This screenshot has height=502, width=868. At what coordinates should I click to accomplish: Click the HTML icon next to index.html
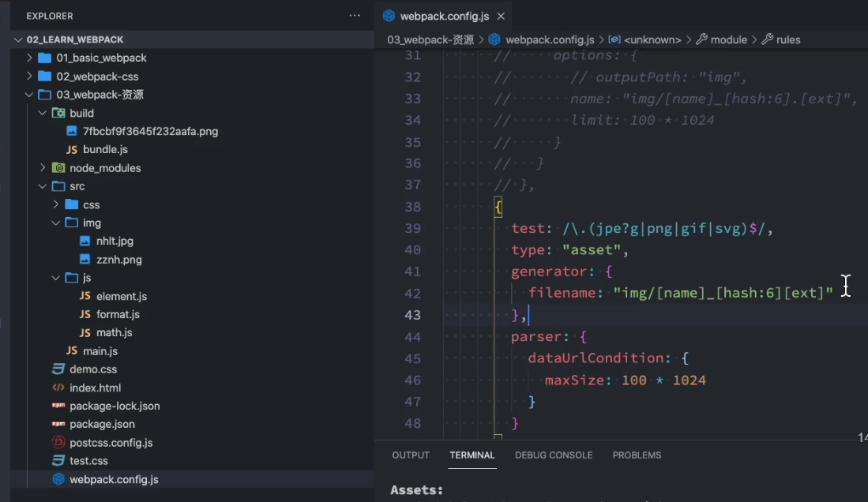[58, 388]
